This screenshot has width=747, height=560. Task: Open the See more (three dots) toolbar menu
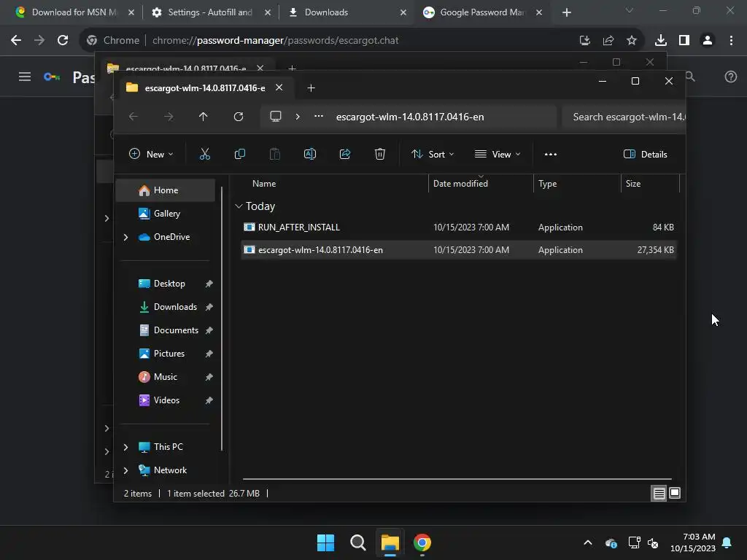point(550,155)
